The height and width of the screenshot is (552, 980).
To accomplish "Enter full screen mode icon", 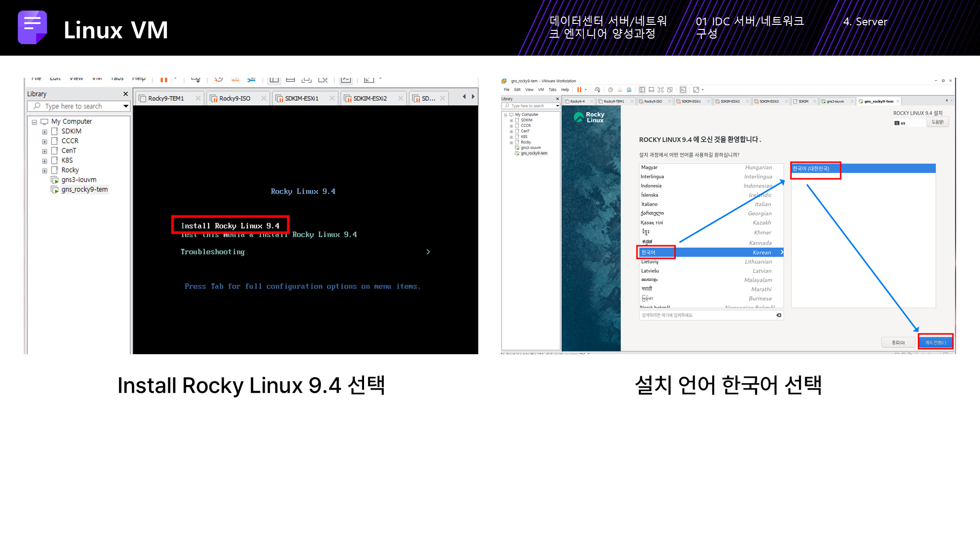I will coord(661,90).
